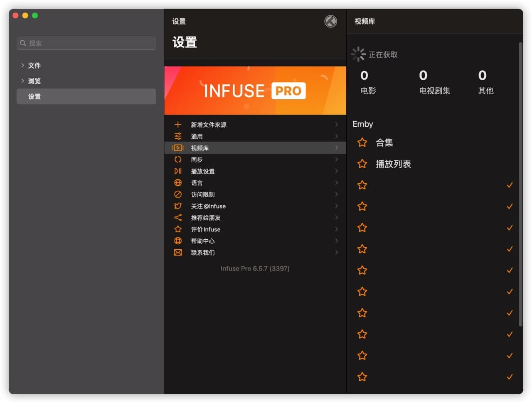Click the 视频库 title of the right panel
Image resolution: width=532 pixels, height=403 pixels.
click(x=365, y=21)
